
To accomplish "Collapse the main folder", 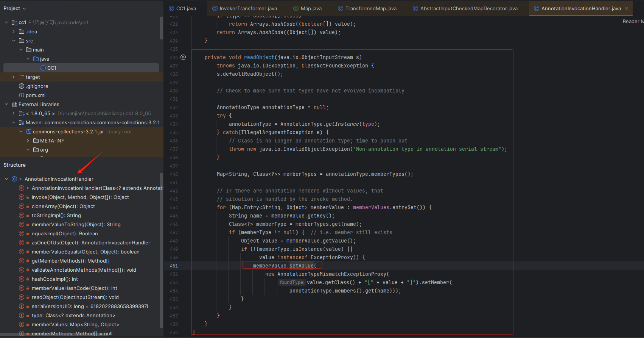I will [21, 50].
